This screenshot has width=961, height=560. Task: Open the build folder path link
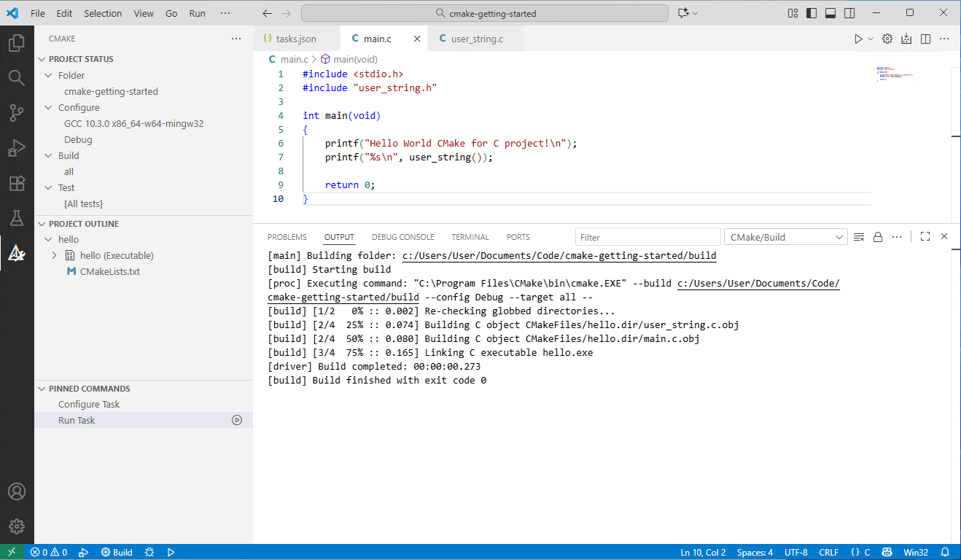559,256
